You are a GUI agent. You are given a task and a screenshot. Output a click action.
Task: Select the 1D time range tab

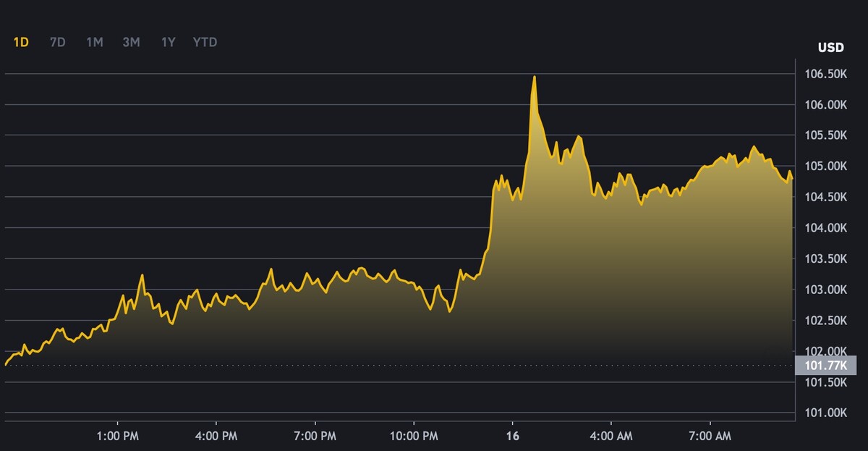coord(21,42)
